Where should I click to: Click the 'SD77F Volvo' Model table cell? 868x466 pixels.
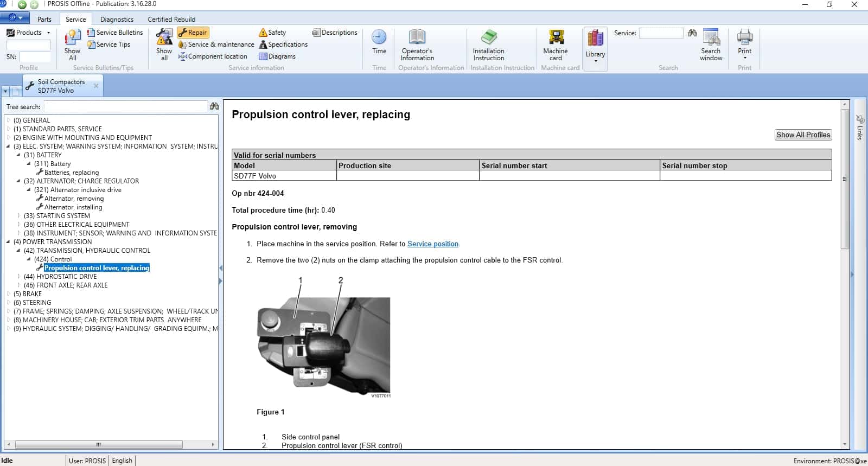(x=284, y=176)
